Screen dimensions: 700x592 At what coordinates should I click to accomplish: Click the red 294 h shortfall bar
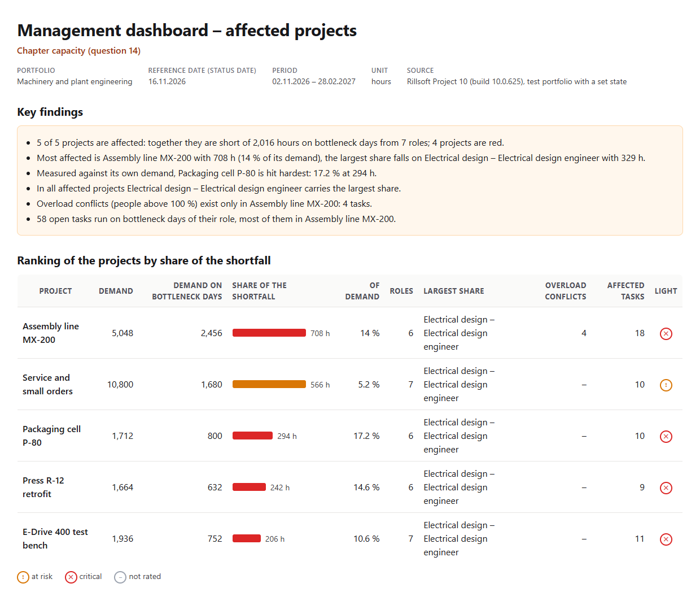pyautogui.click(x=252, y=436)
